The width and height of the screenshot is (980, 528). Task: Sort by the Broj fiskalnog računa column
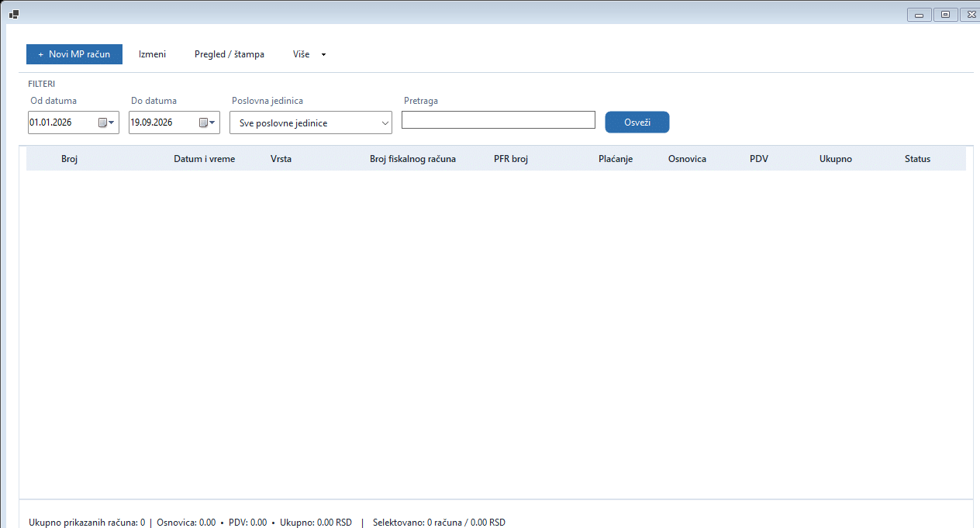click(x=412, y=159)
